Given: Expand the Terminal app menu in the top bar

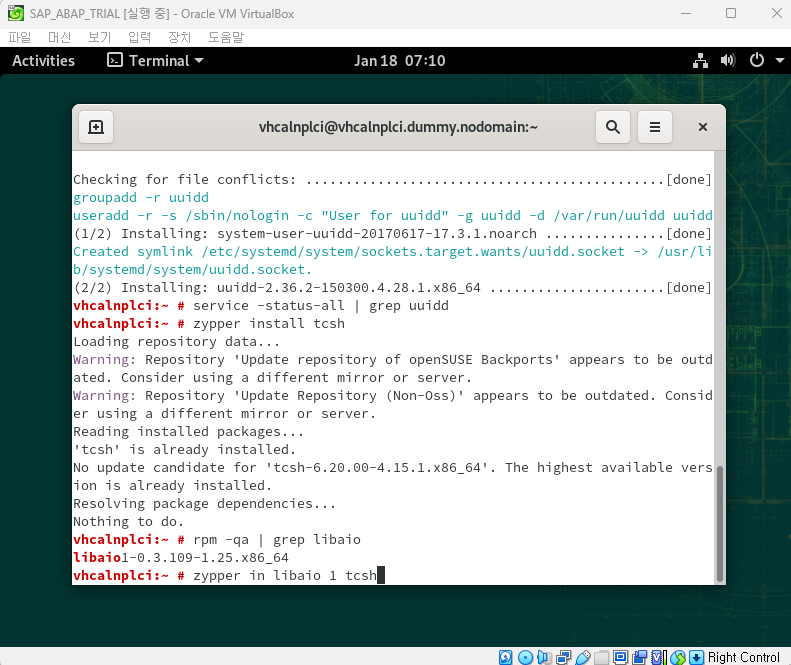Looking at the screenshot, I should tap(155, 61).
